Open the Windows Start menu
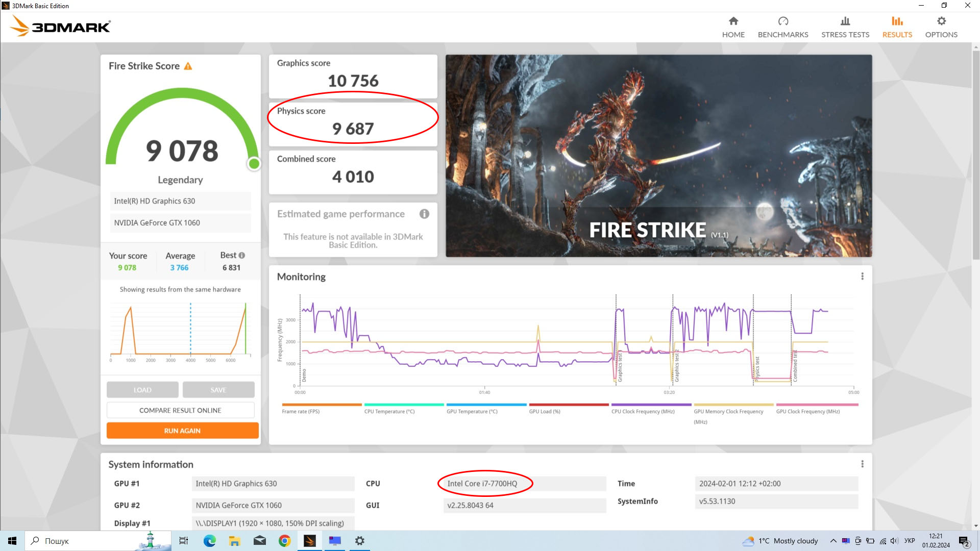The height and width of the screenshot is (551, 980). coord(12,541)
